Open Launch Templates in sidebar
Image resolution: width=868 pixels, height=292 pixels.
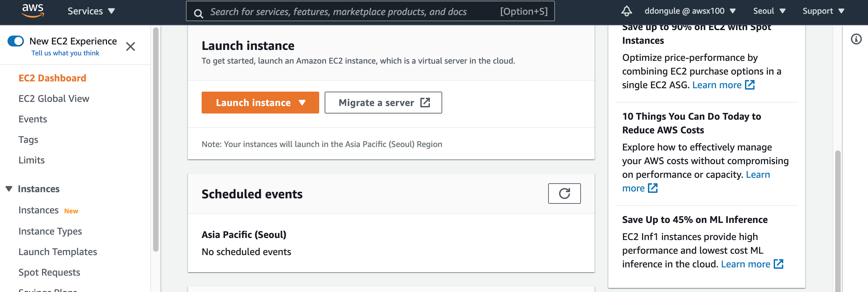58,252
